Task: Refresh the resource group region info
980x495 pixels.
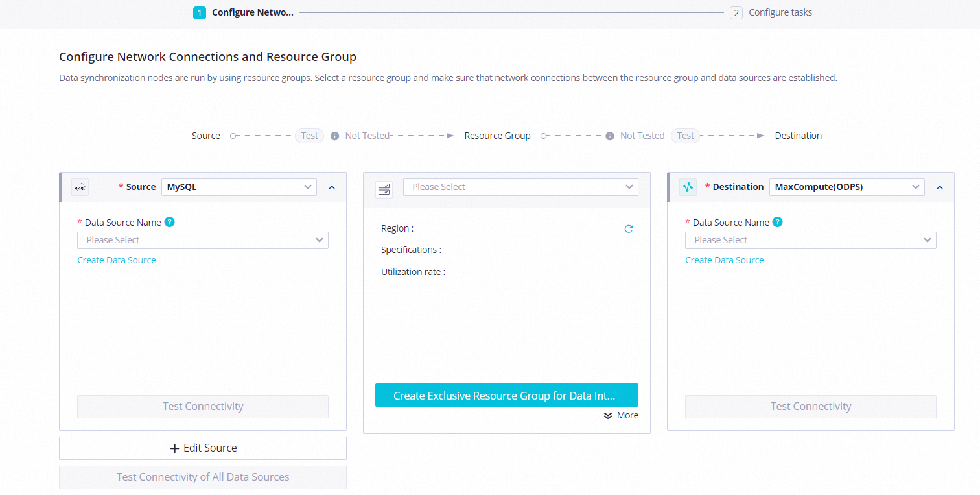Action: point(628,229)
